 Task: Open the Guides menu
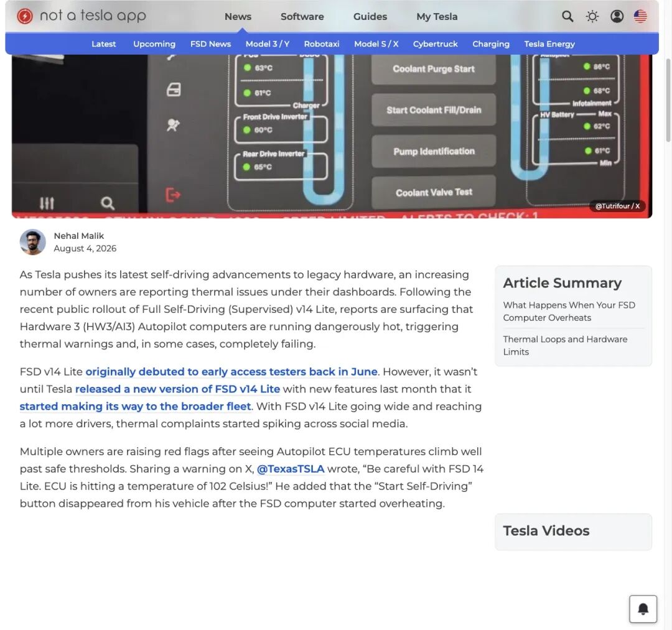370,16
